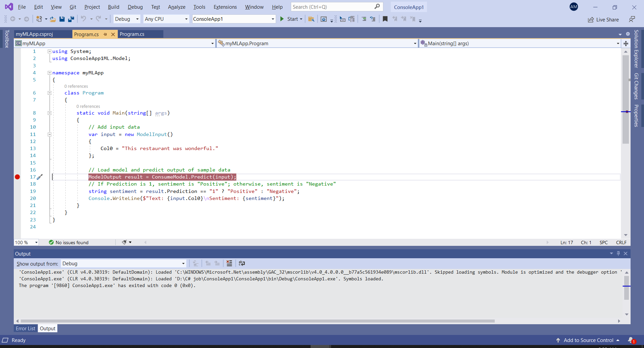Clear All output in the Output panel
The width and height of the screenshot is (644, 348).
pos(229,263)
